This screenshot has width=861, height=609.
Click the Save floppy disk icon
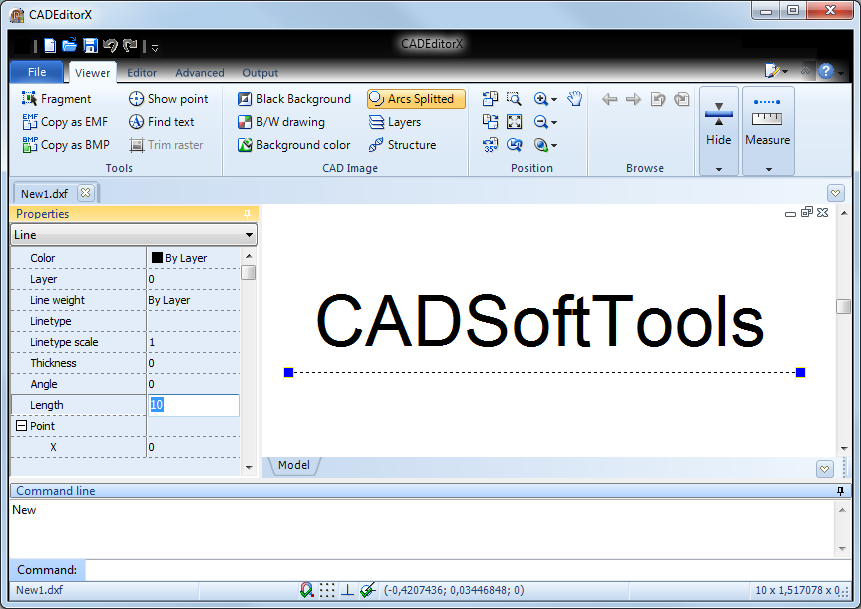pyautogui.click(x=90, y=46)
